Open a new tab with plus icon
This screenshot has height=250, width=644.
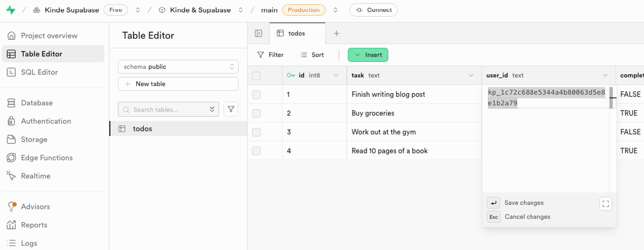point(336,33)
